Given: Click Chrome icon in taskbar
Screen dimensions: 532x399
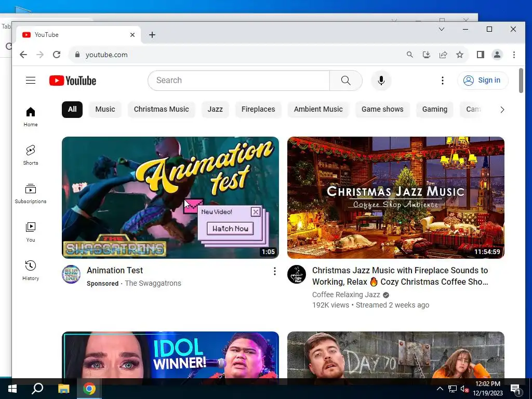Looking at the screenshot, I should [89, 389].
